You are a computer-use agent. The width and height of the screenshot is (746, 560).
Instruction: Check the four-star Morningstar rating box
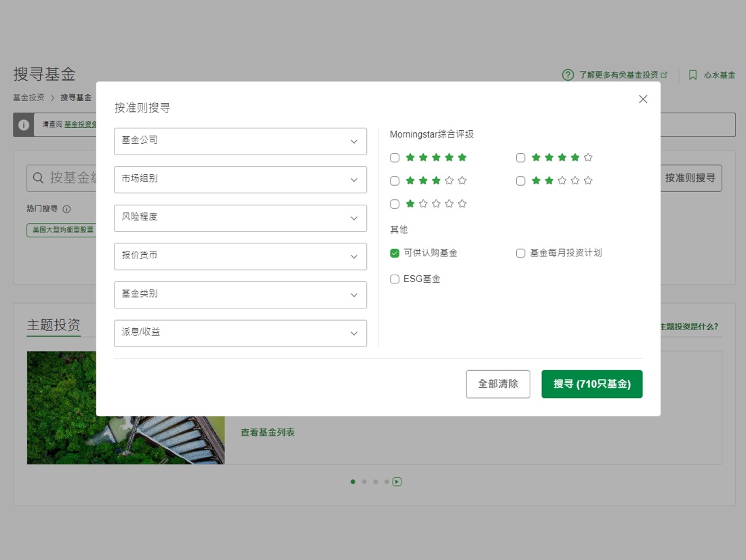(521, 158)
